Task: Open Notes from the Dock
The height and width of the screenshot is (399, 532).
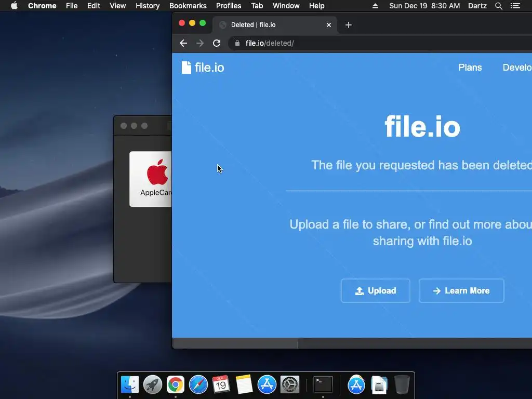Action: pyautogui.click(x=244, y=385)
